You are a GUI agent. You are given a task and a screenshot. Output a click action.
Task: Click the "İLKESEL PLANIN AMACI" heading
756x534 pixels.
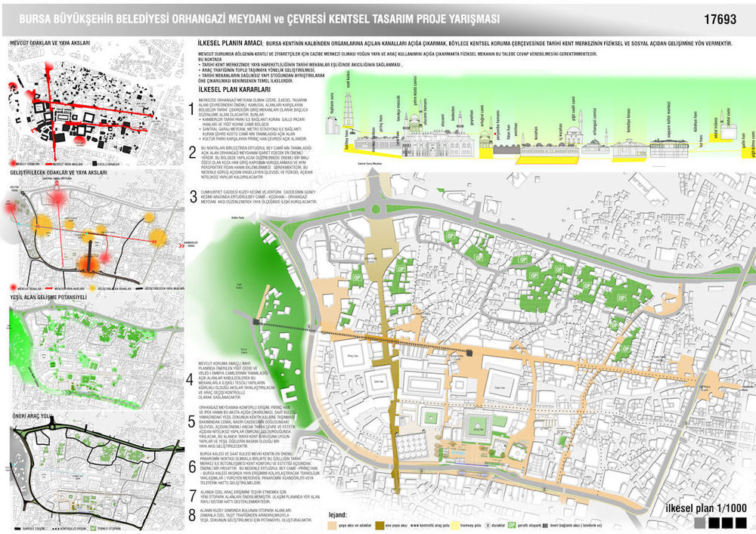[x=230, y=43]
